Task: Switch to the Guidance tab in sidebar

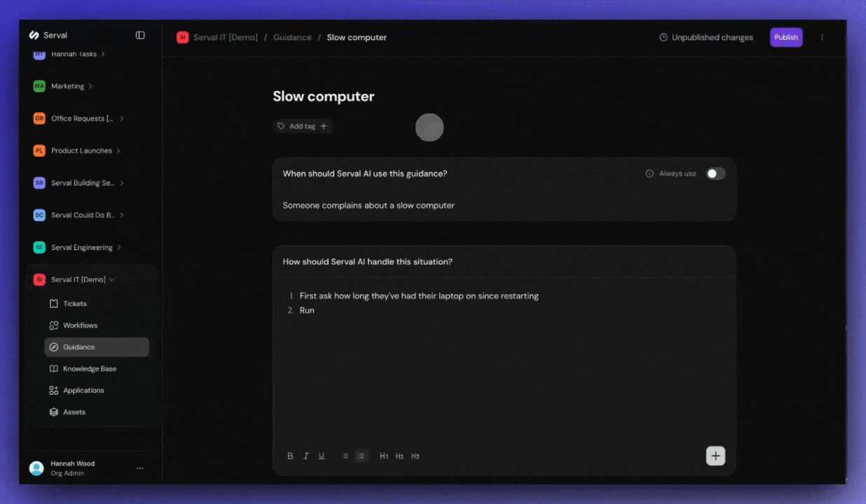Action: pyautogui.click(x=78, y=346)
